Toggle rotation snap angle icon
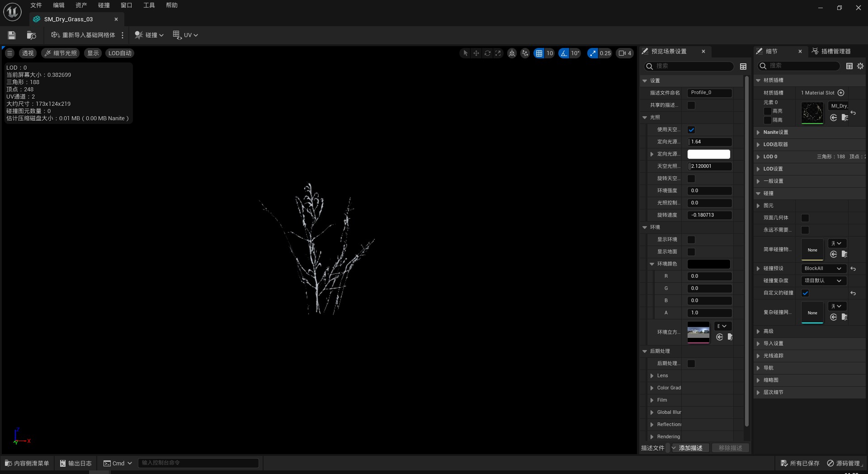 [564, 53]
